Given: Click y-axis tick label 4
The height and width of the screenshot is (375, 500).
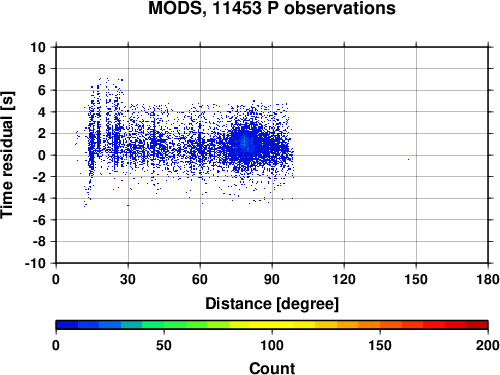Looking at the screenshot, I should [x=42, y=112].
